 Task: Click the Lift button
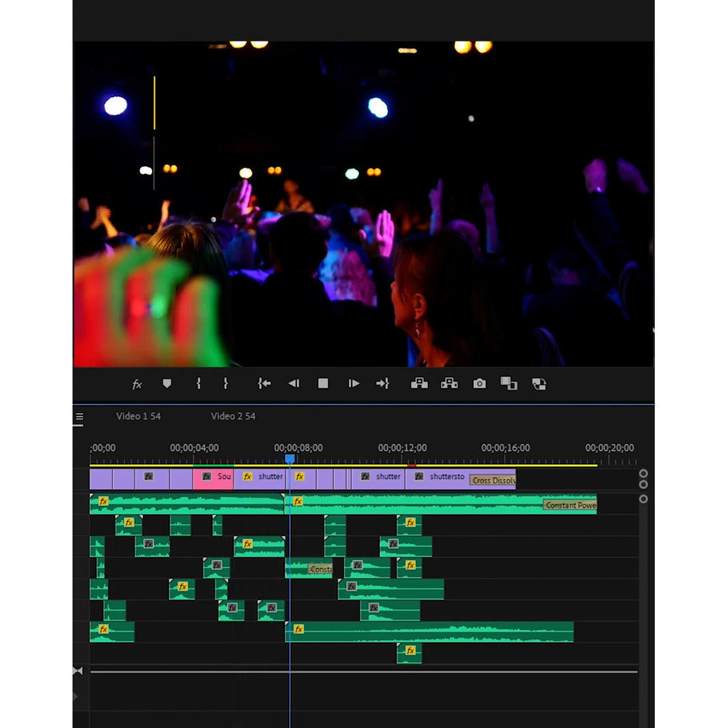(419, 383)
